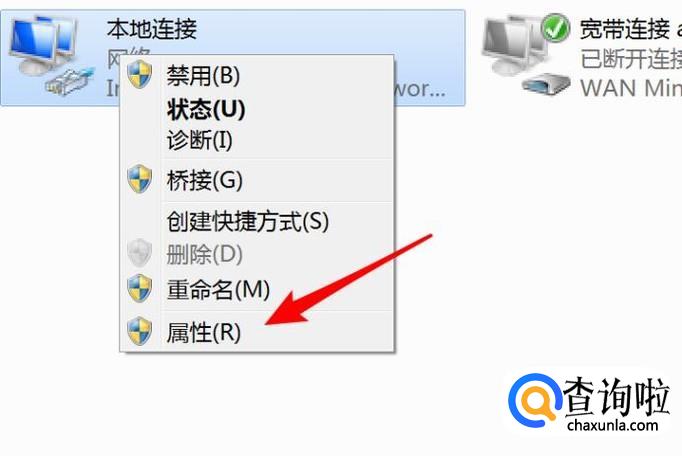Click the shield icon beside 禁用(B)

[x=140, y=74]
